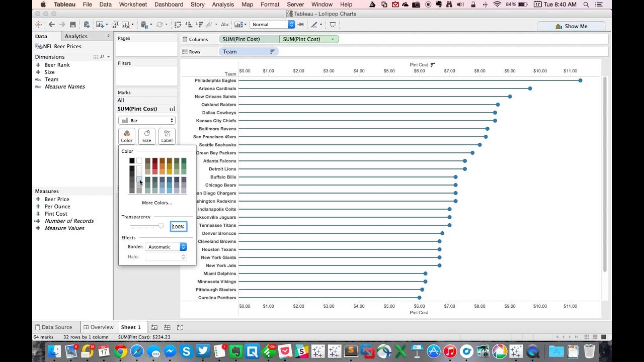Swap rows and columns icon
This screenshot has height=362, width=644.
coord(178,24)
